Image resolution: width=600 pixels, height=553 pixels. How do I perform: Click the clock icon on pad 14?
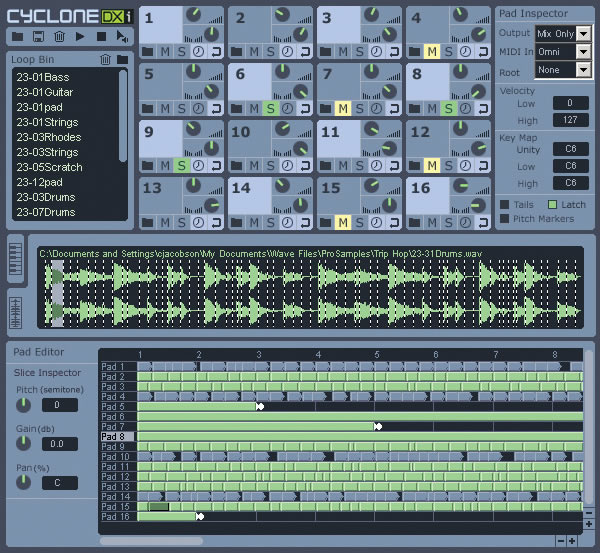287,222
